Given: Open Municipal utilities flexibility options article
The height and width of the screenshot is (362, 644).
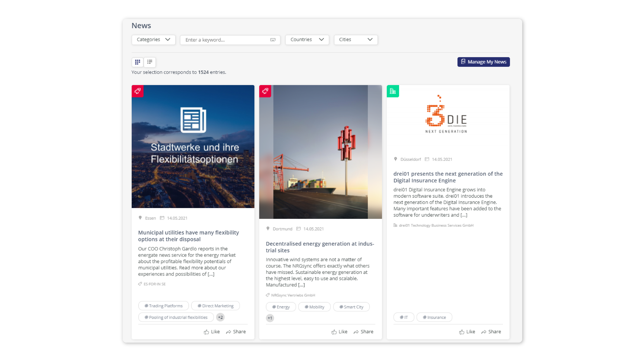Looking at the screenshot, I should pos(189,236).
